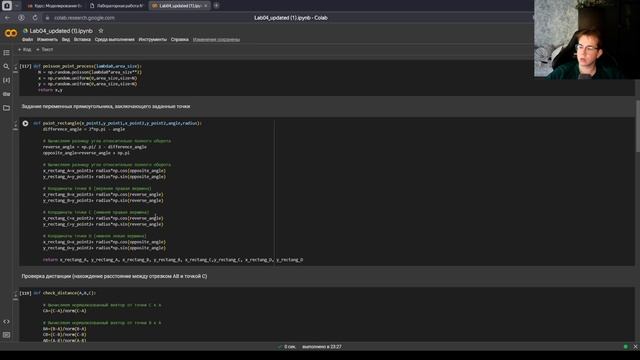Image resolution: width=640 pixels, height=360 pixels.
Task: Run the point_rectangle code cell
Action: (25, 123)
